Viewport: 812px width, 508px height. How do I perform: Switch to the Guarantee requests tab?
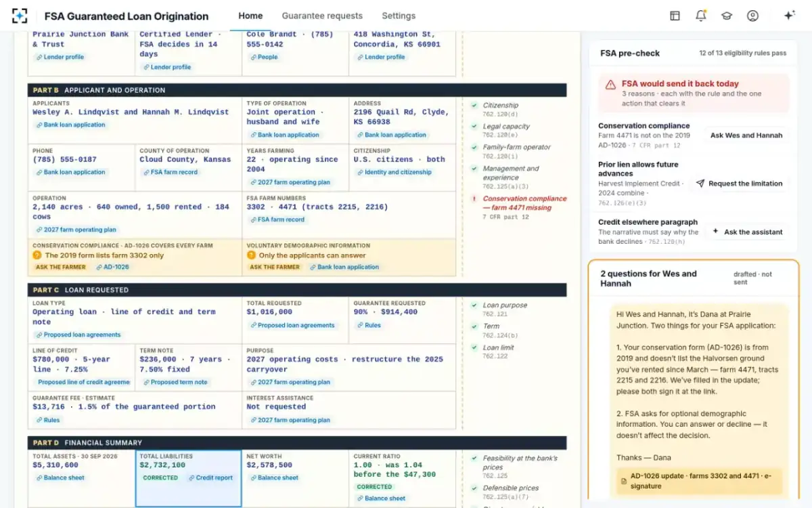point(322,16)
